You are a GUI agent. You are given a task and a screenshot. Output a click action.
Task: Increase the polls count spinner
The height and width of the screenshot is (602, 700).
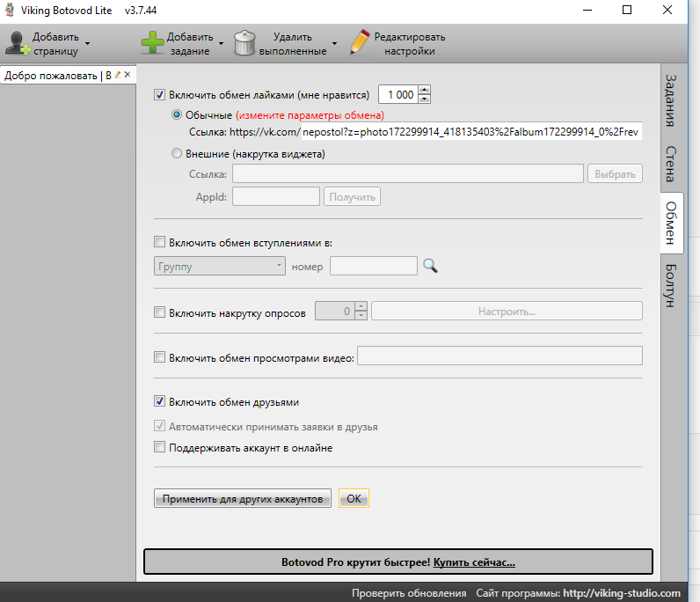point(361,306)
